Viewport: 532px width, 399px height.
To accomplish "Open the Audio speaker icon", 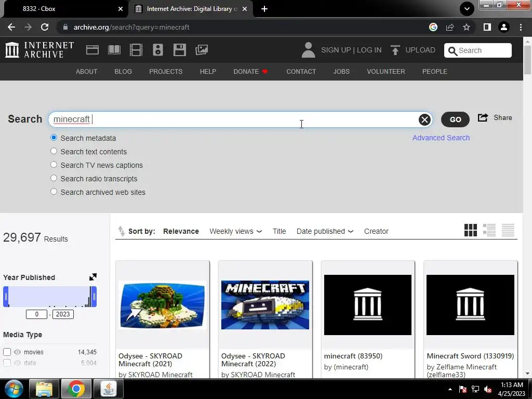I will pyautogui.click(x=158, y=50).
